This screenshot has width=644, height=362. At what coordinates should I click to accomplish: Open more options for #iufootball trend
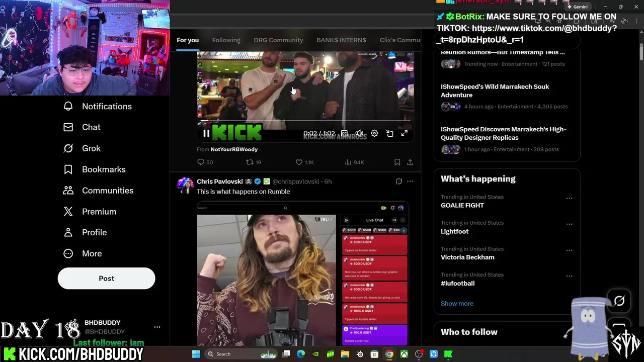[569, 276]
